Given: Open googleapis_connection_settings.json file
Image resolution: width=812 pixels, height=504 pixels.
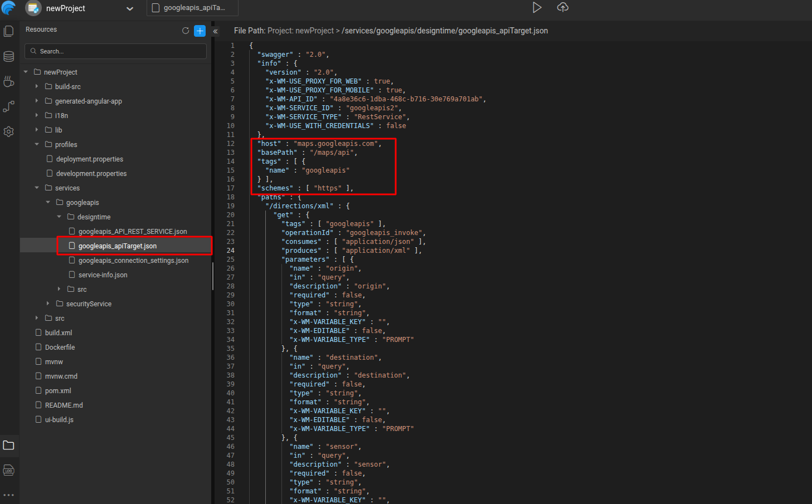Looking at the screenshot, I should click(x=133, y=260).
